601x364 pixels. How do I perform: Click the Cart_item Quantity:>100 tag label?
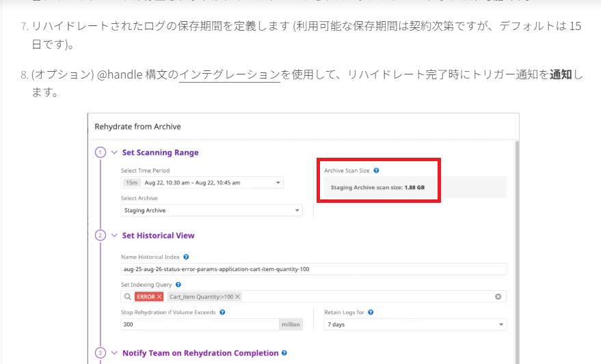[201, 296]
